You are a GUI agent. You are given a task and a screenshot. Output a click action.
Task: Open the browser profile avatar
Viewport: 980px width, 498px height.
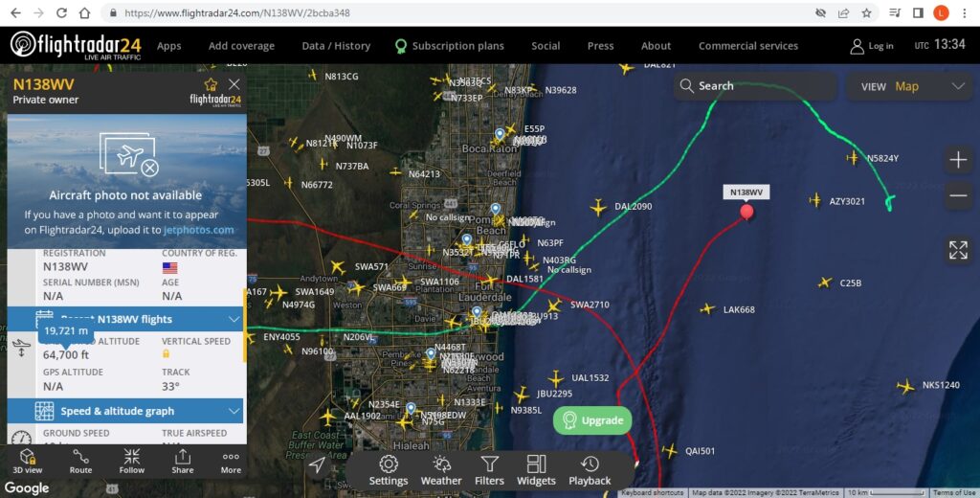941,12
